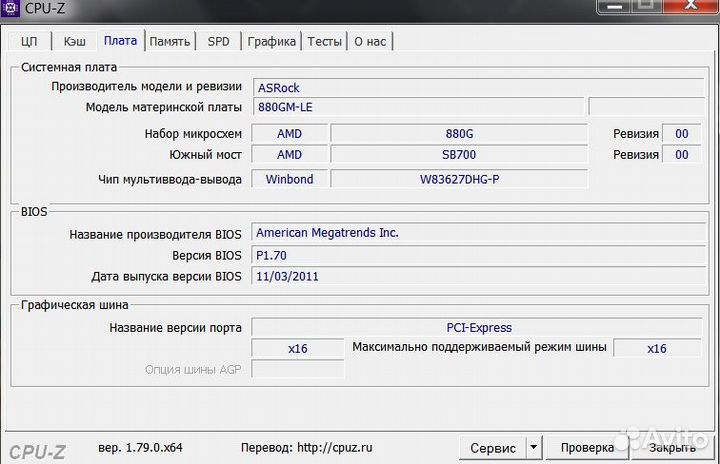
Task: Click the Проверка button
Action: pos(587,448)
